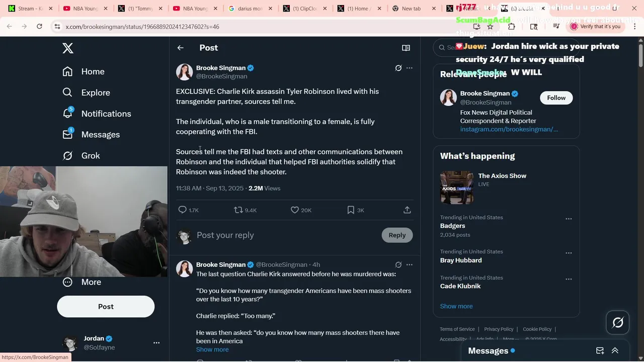
Task: Click the Post your reply field
Action: pyautogui.click(x=287, y=235)
